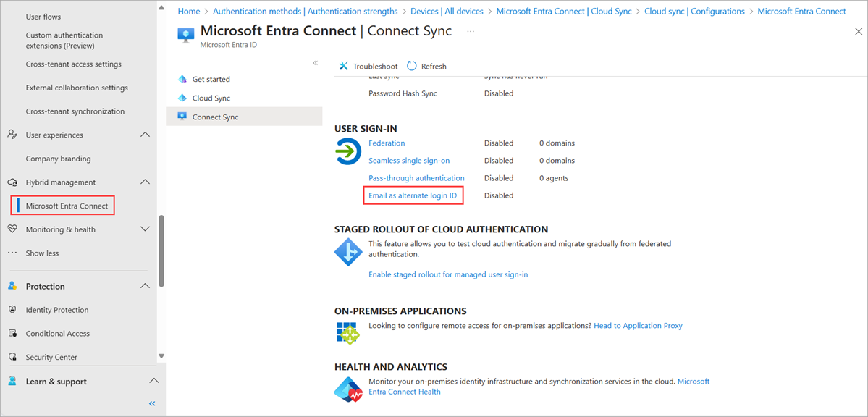Click Disabled status beside Federation
Screen dimensions: 868x417
click(x=499, y=143)
